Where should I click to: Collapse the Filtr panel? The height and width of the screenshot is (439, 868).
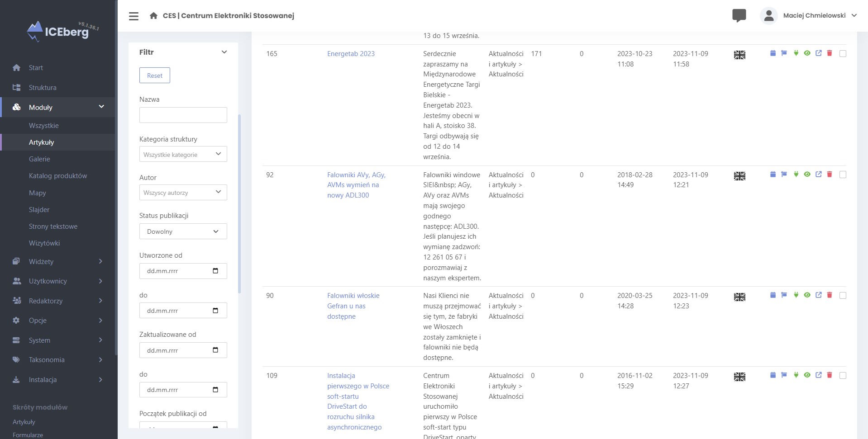click(224, 52)
